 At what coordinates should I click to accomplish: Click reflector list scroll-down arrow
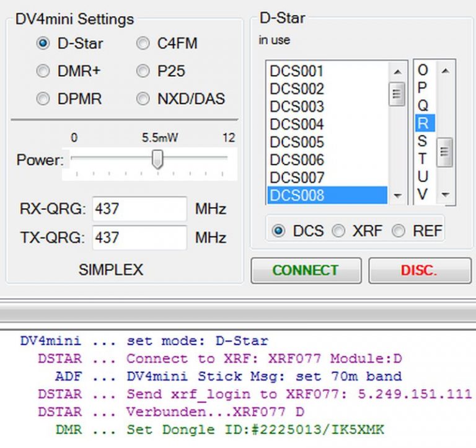coord(397,195)
